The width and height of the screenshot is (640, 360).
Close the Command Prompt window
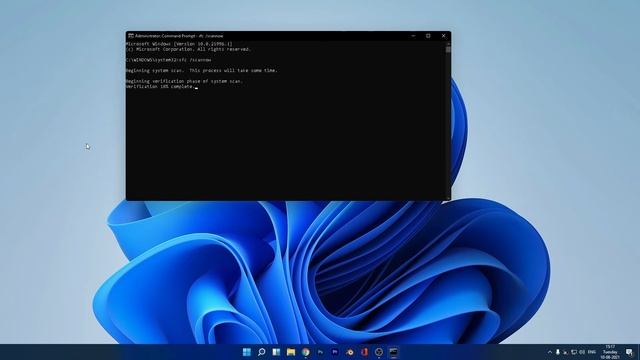click(444, 36)
